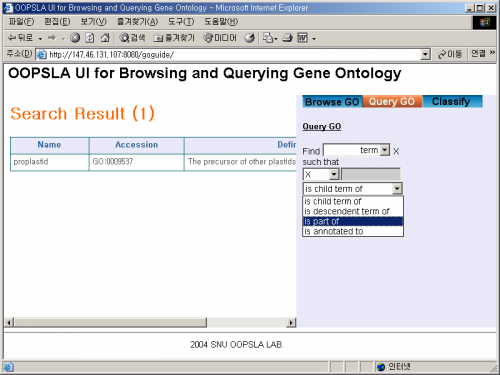Open the Favorites (즐겨찾기) toolbar button
This screenshot has width=500, height=375.
pyautogui.click(x=174, y=38)
